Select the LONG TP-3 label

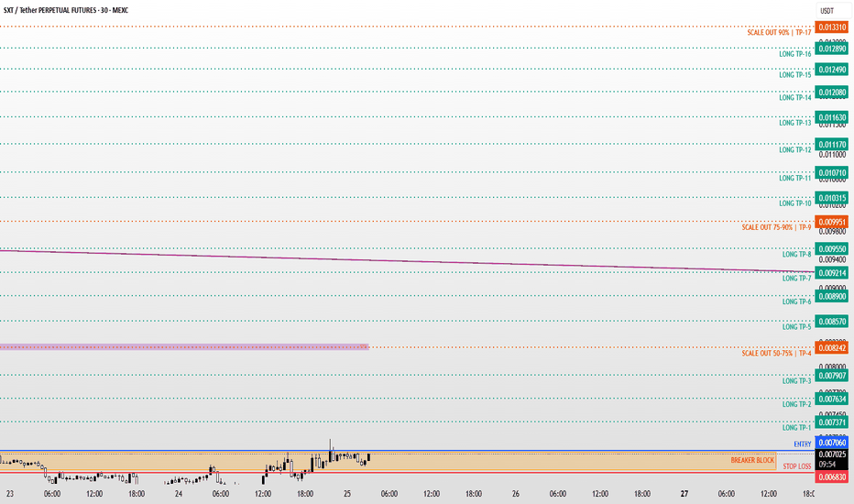tap(797, 381)
